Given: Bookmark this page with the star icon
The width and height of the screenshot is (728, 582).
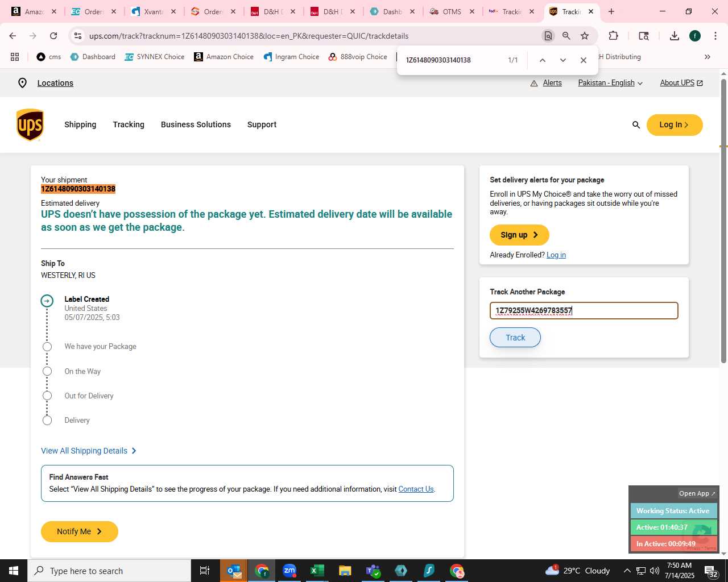Looking at the screenshot, I should (585, 36).
